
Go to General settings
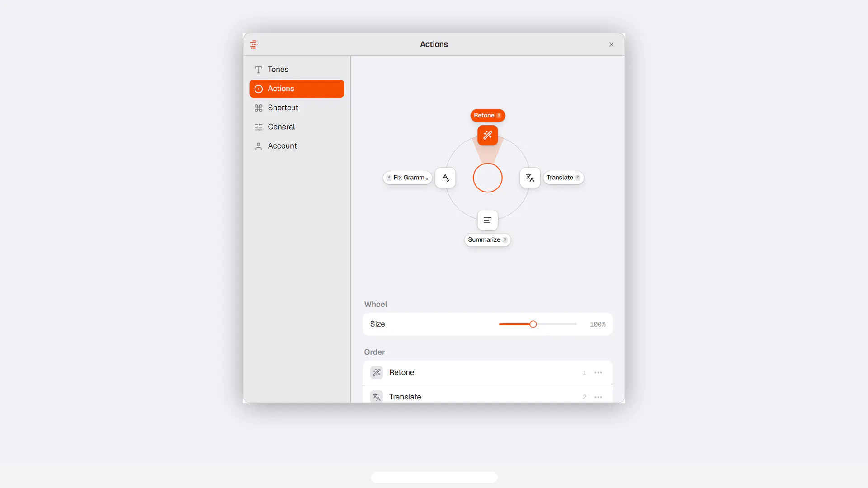tap(297, 127)
